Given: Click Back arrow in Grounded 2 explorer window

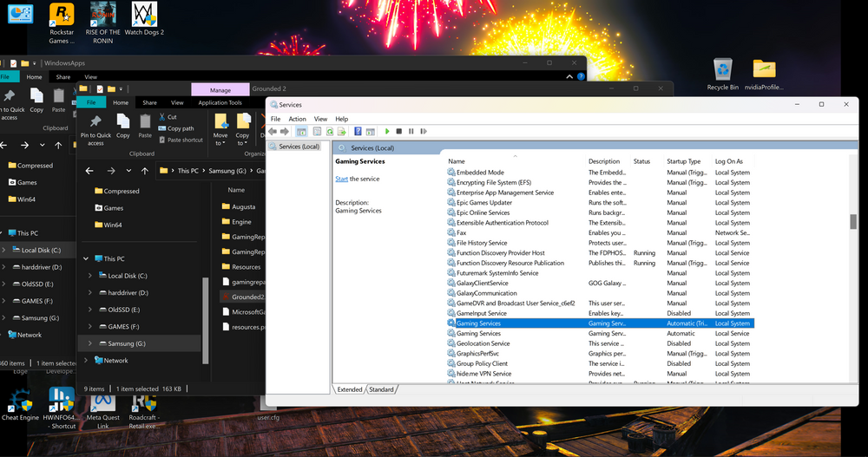Looking at the screenshot, I should click(x=89, y=171).
